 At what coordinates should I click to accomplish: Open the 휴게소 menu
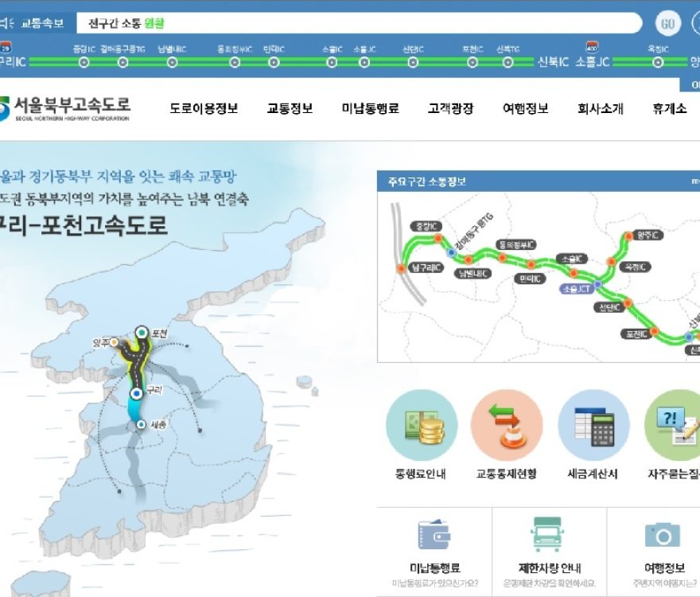tap(670, 108)
